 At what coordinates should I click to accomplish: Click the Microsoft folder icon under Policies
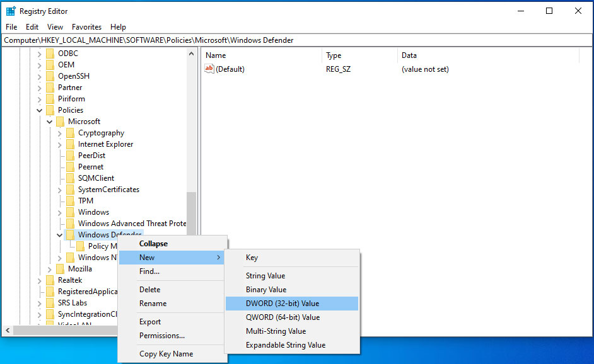click(61, 122)
